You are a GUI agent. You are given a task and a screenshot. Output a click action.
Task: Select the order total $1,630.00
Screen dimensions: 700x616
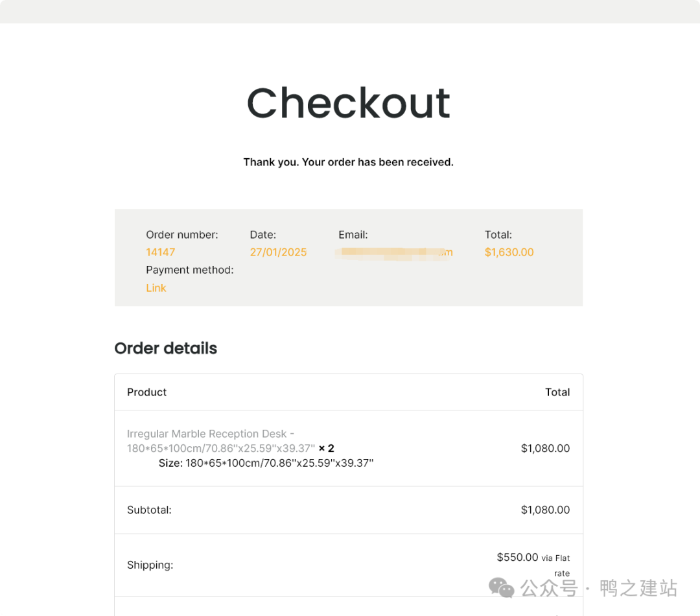(509, 252)
